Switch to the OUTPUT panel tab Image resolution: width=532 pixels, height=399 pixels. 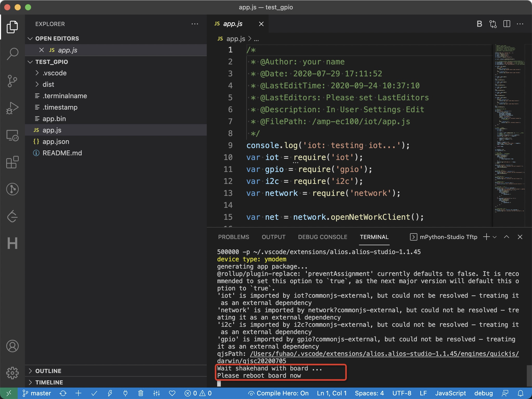pyautogui.click(x=274, y=237)
